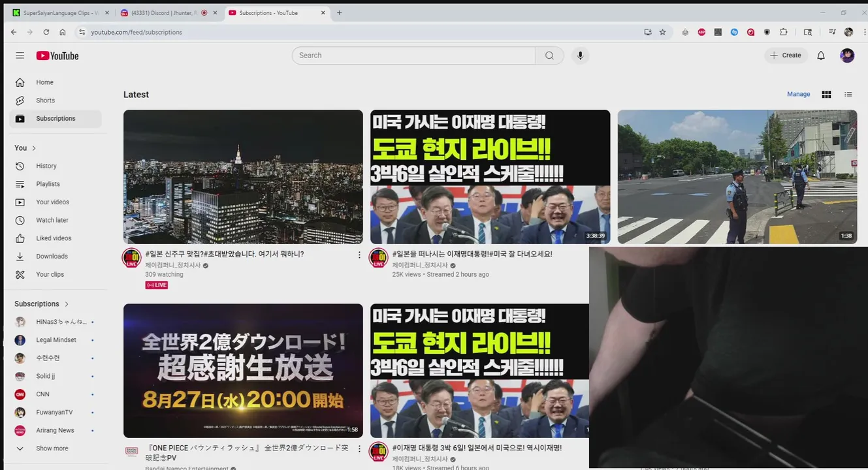Open the Solid jj subscription channel
The height and width of the screenshot is (470, 868).
56,376
